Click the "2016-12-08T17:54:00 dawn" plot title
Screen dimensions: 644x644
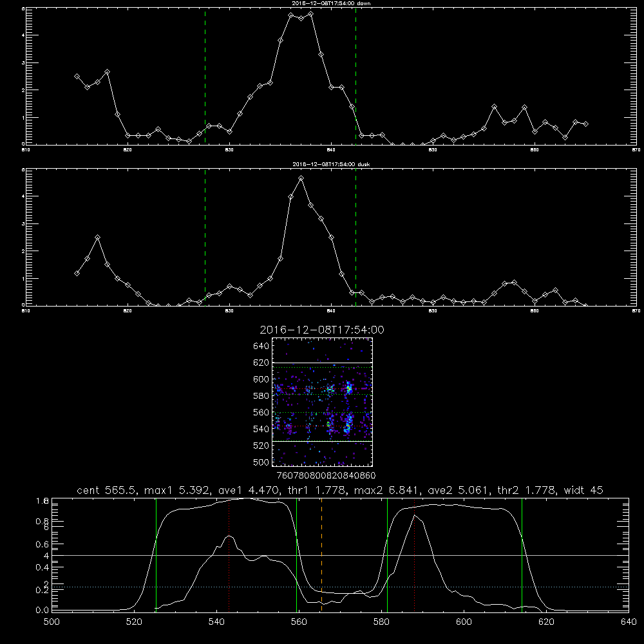[x=331, y=3]
